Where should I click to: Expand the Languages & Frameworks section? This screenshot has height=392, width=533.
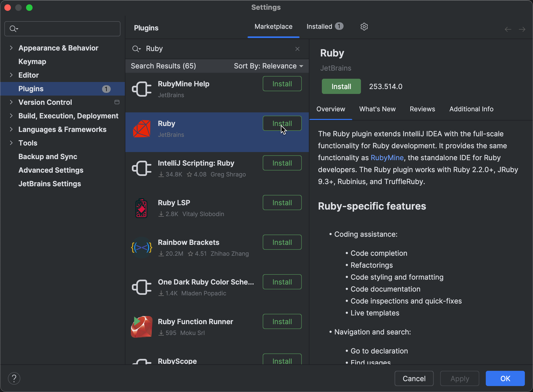[11, 129]
